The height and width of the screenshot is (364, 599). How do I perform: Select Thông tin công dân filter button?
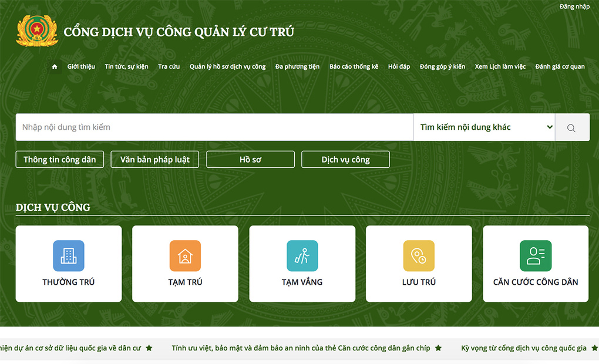59,159
